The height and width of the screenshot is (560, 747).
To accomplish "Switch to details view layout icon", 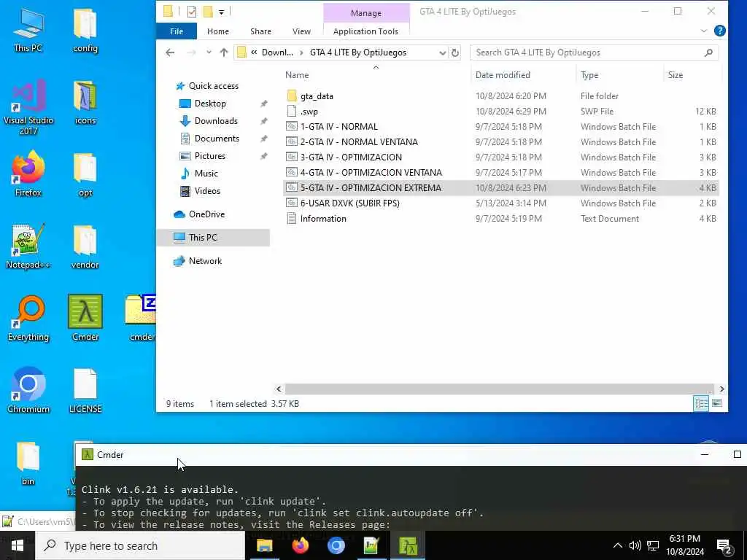I will pyautogui.click(x=701, y=403).
